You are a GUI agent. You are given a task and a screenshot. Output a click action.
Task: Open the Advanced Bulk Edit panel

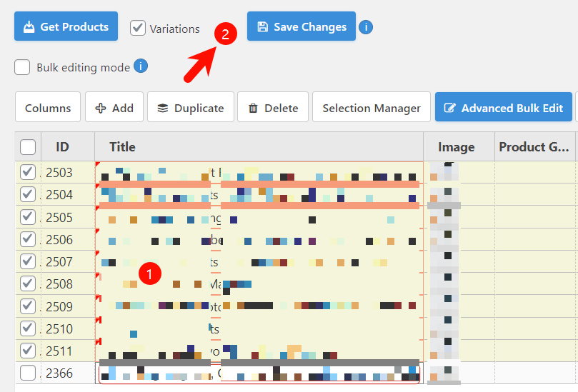pos(504,107)
